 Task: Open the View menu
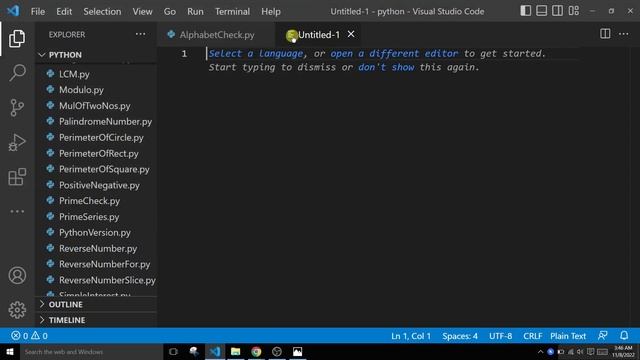pos(142,11)
